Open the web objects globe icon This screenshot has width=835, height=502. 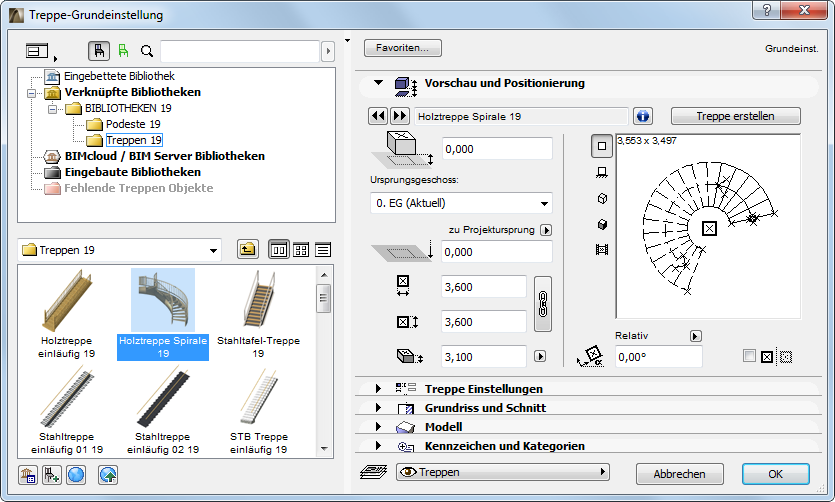[76, 475]
